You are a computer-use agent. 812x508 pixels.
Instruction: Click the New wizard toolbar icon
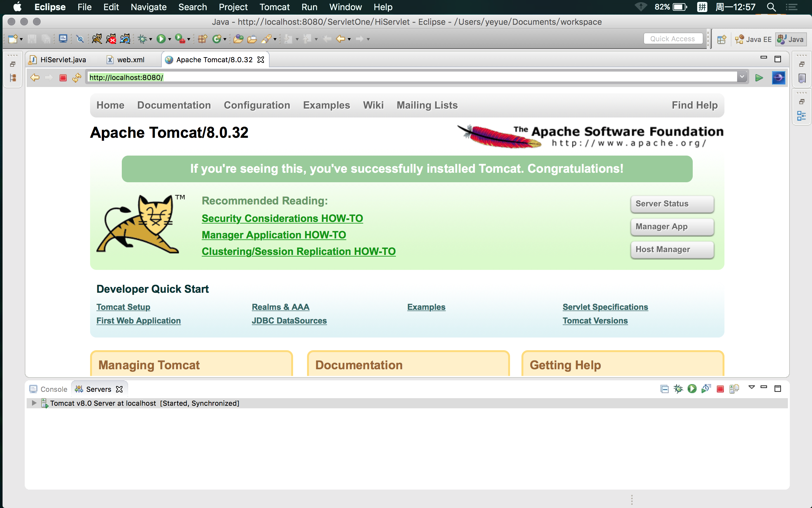coord(13,39)
